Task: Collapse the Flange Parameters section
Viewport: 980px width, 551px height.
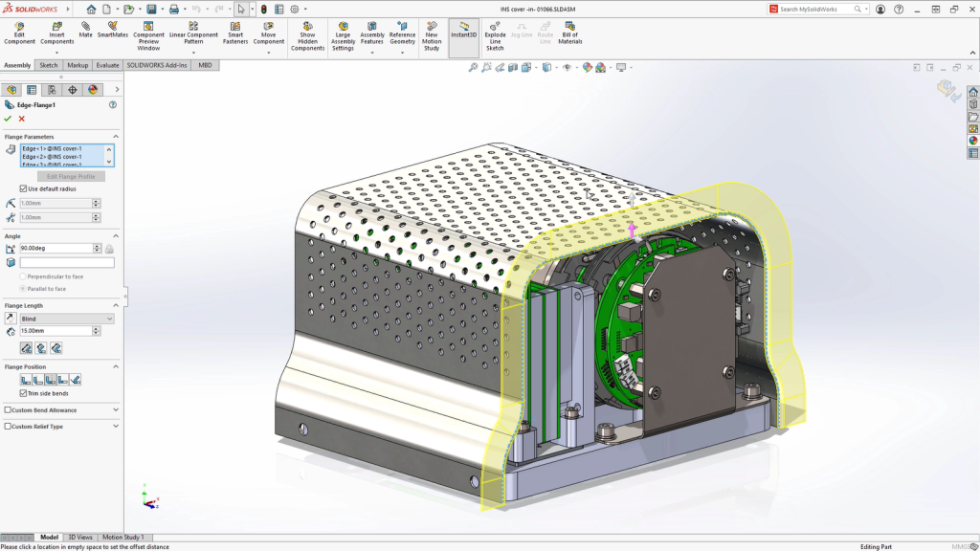Action: click(x=116, y=137)
